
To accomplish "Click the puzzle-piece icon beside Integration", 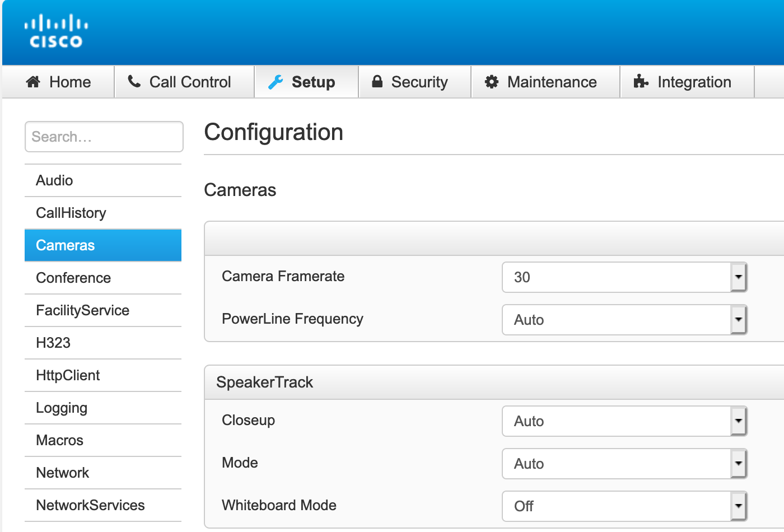I will tap(640, 82).
